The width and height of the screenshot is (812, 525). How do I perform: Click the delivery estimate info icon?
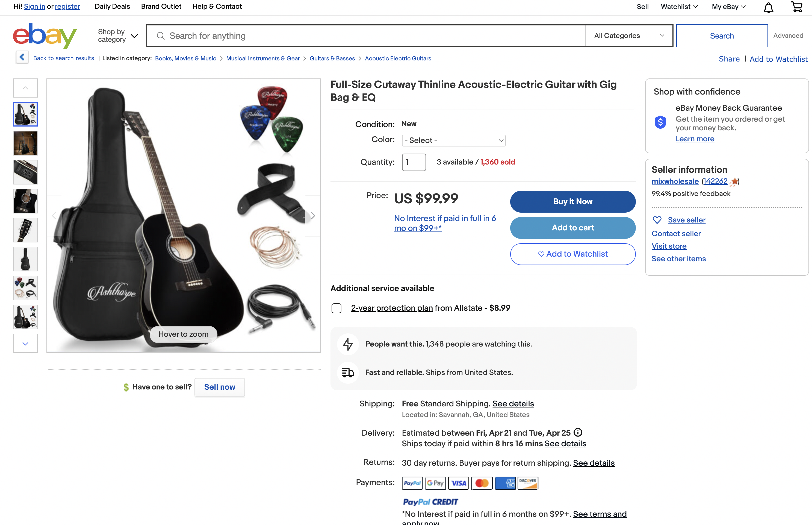[x=578, y=432]
